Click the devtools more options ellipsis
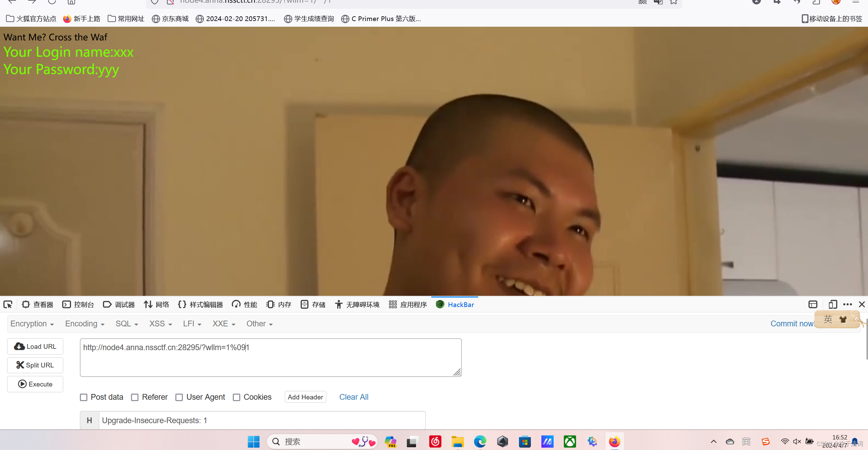This screenshot has width=868, height=450. coord(847,304)
